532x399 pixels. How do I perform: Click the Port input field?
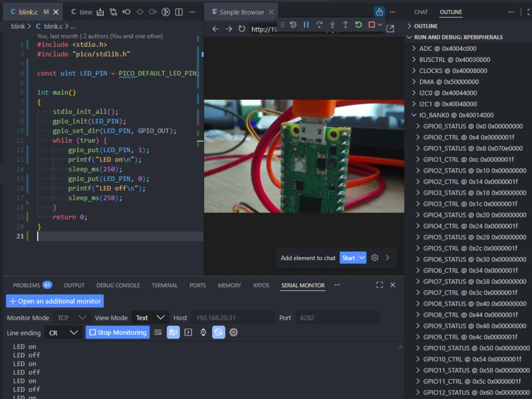(337, 318)
